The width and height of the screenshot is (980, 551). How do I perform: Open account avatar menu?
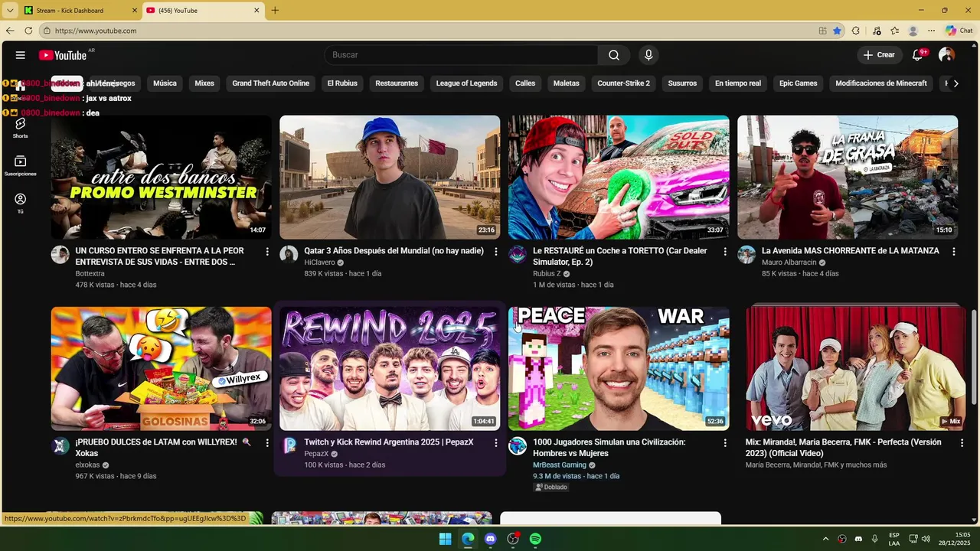point(946,55)
